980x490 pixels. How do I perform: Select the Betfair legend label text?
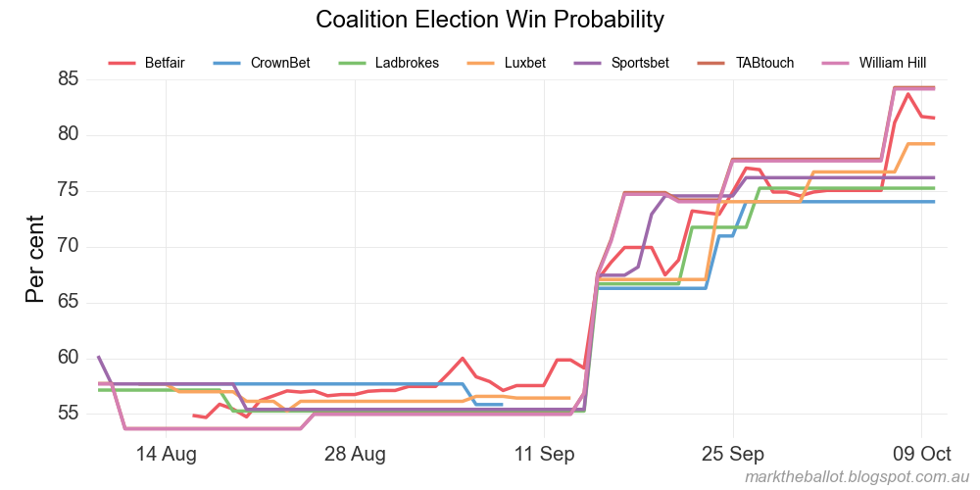pos(164,63)
